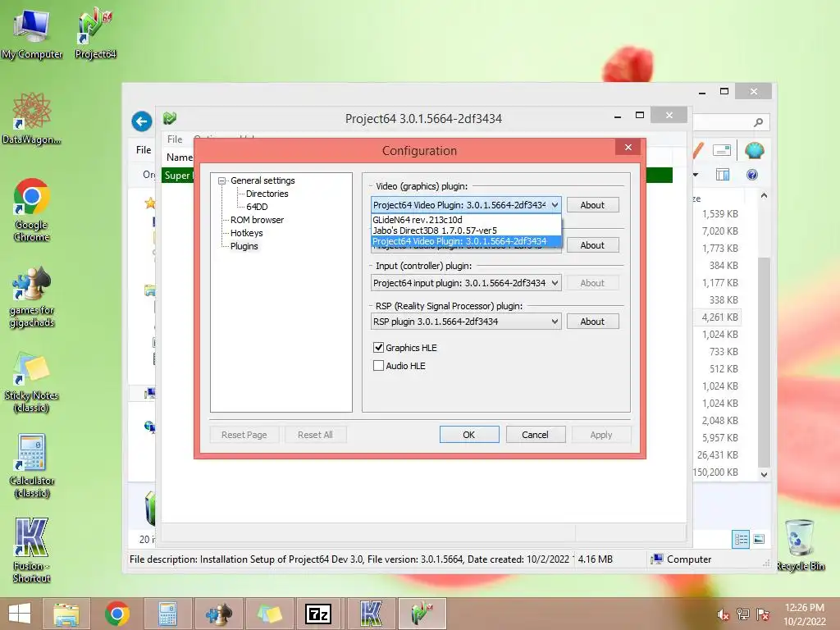Choose Project64 Video Plugin highlighted option
The height and width of the screenshot is (630, 840).
(x=466, y=241)
